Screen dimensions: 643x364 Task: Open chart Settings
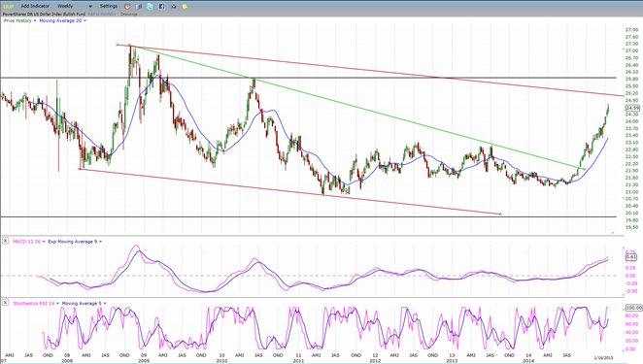(109, 6)
